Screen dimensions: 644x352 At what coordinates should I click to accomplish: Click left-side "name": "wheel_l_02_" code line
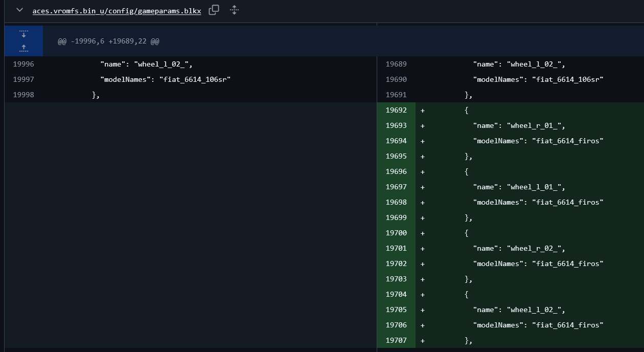click(x=146, y=64)
